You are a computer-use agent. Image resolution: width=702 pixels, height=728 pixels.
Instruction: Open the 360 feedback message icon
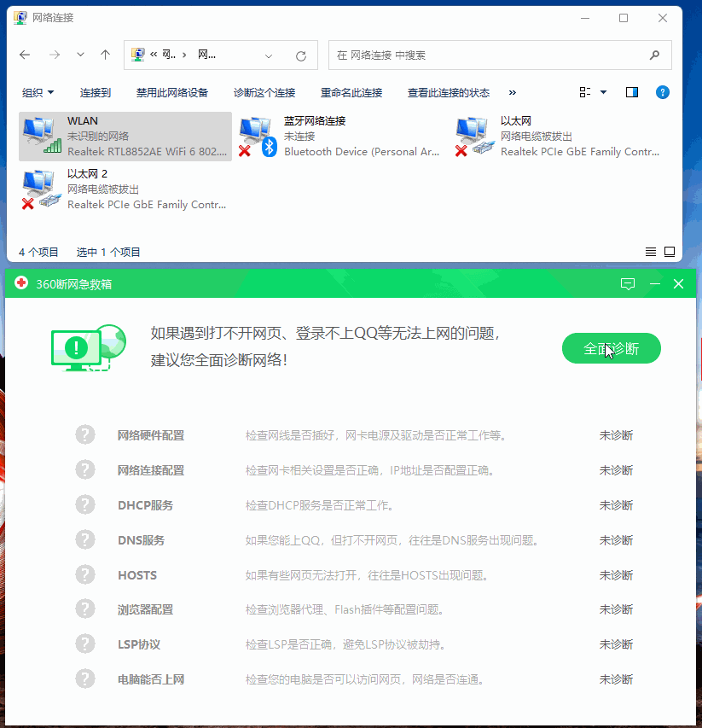(627, 283)
